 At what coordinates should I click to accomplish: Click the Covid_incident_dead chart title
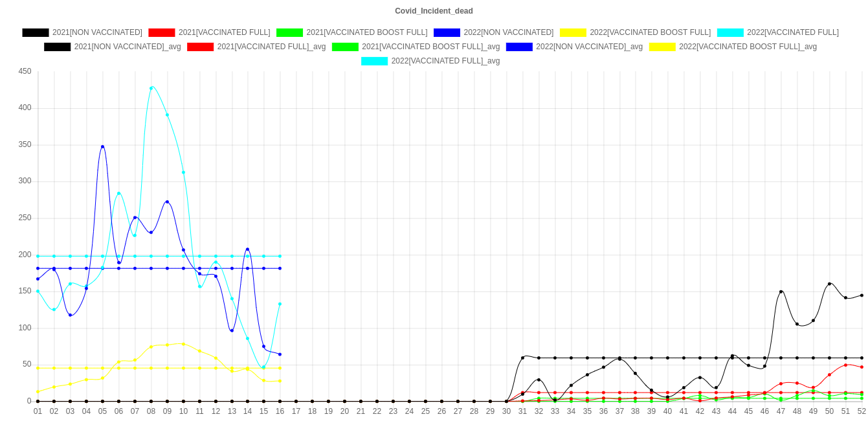coord(434,11)
